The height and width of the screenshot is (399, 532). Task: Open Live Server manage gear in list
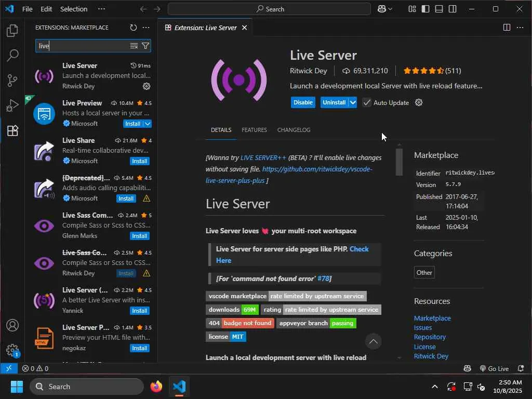click(x=147, y=86)
